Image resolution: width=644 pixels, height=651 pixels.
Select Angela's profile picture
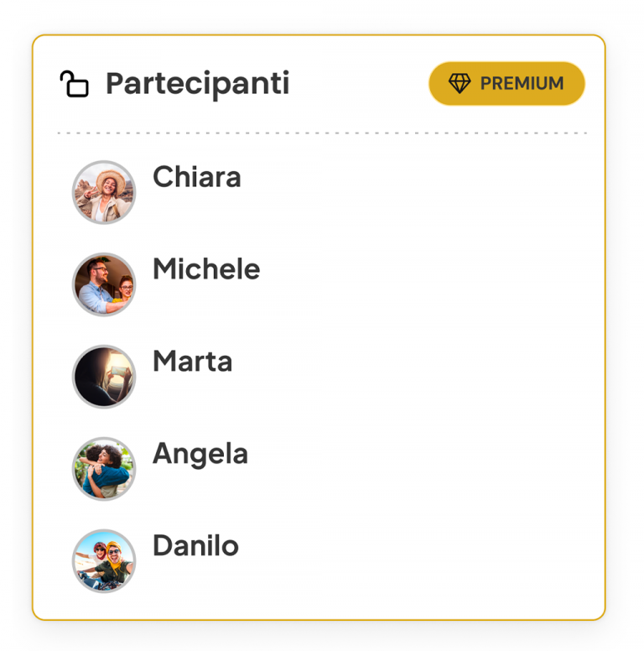[x=104, y=469]
